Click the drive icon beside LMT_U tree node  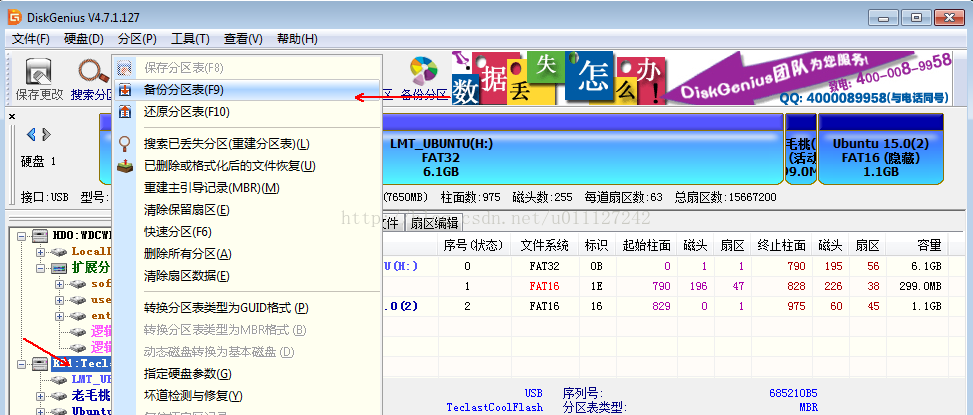60,378
